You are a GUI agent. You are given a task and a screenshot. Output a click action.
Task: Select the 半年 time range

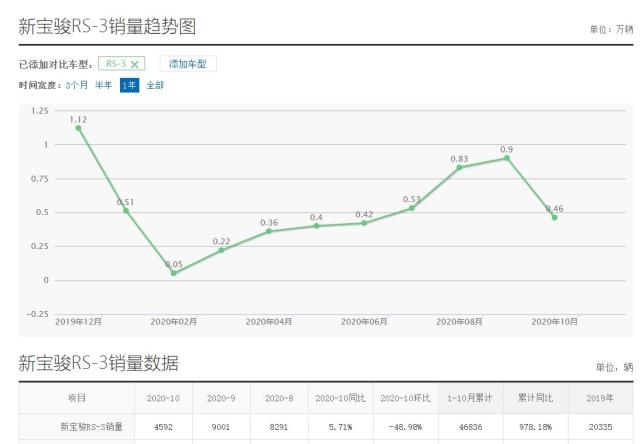[x=103, y=85]
